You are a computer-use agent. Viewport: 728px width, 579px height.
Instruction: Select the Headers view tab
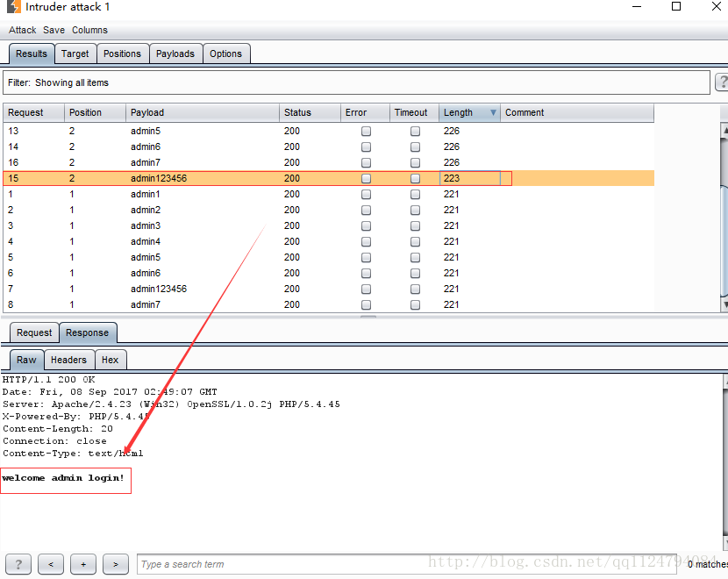[68, 360]
